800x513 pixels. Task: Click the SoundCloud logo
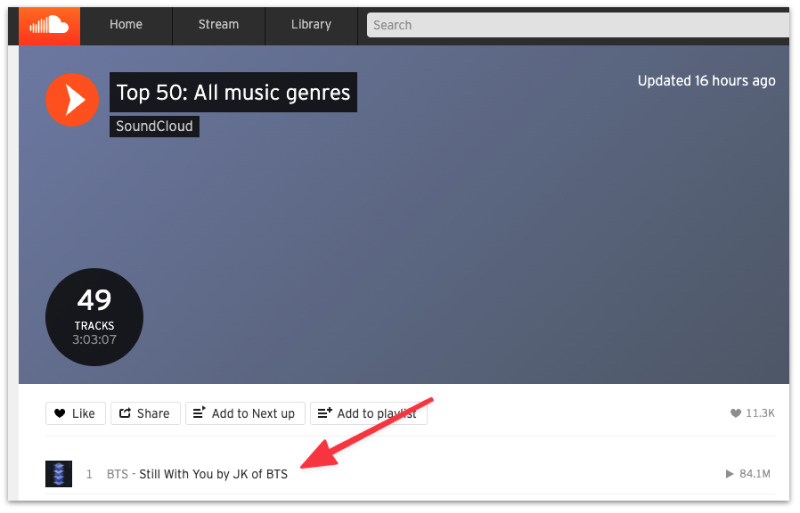click(49, 26)
